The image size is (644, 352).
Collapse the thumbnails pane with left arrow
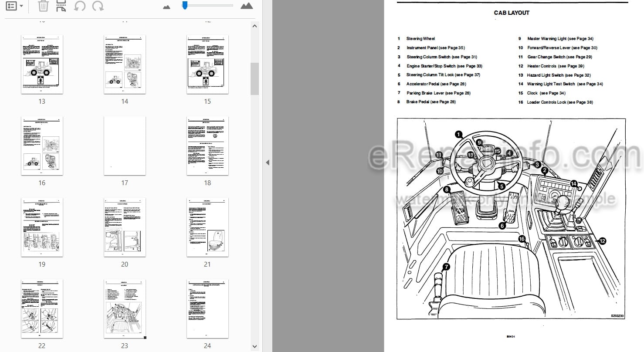click(x=268, y=162)
